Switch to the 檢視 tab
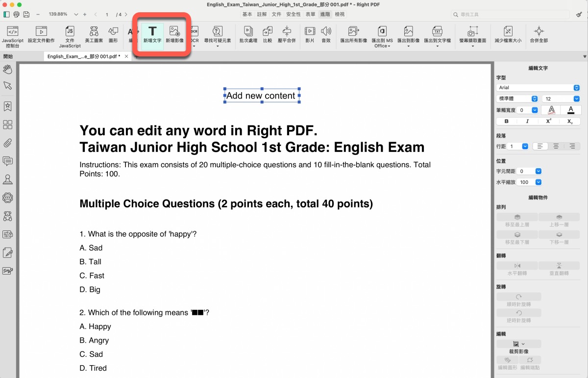Image resolution: width=588 pixels, height=378 pixels. (x=340, y=14)
